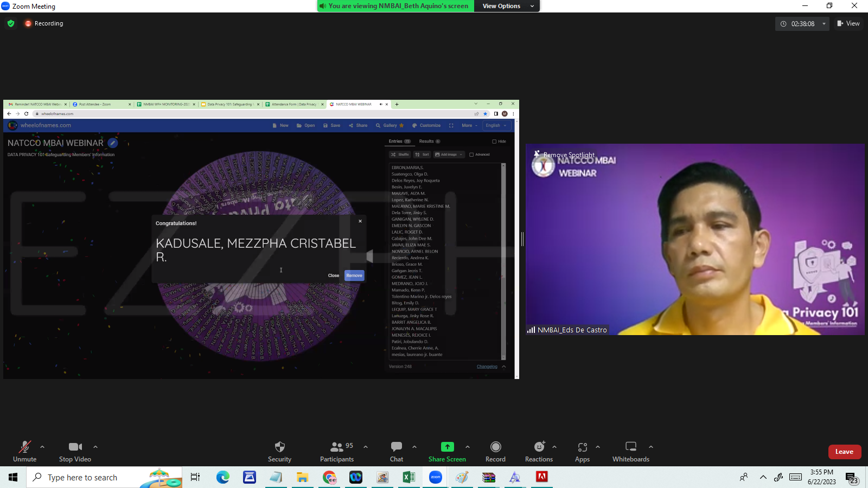Click the red Recording indicator
This screenshot has width=868, height=488.
44,23
